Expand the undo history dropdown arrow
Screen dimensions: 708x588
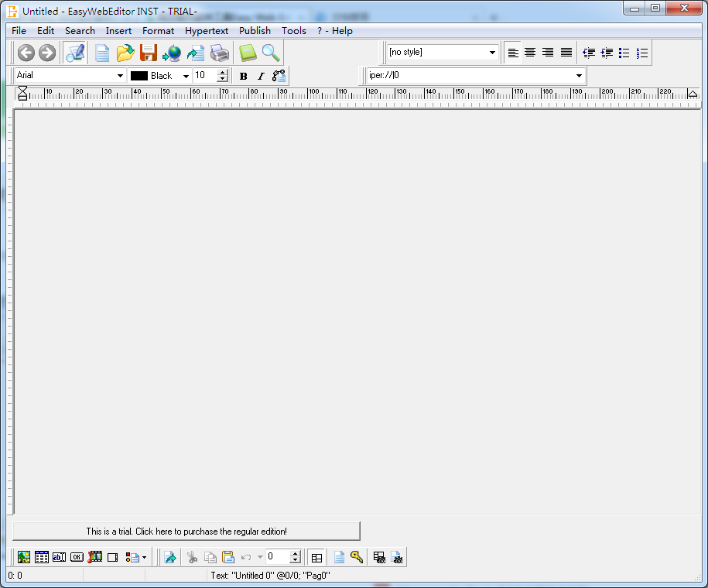(x=260, y=557)
